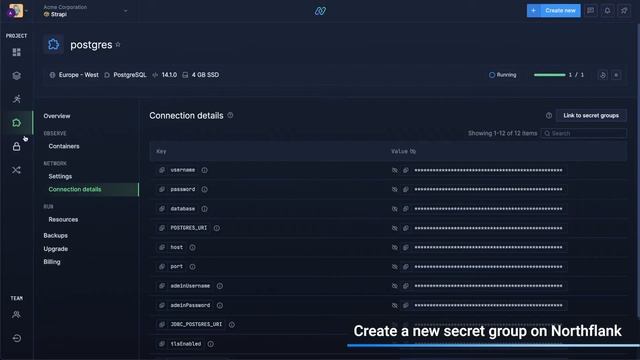The image size is (640, 360).
Task: Copy the username key name
Action: point(162,170)
